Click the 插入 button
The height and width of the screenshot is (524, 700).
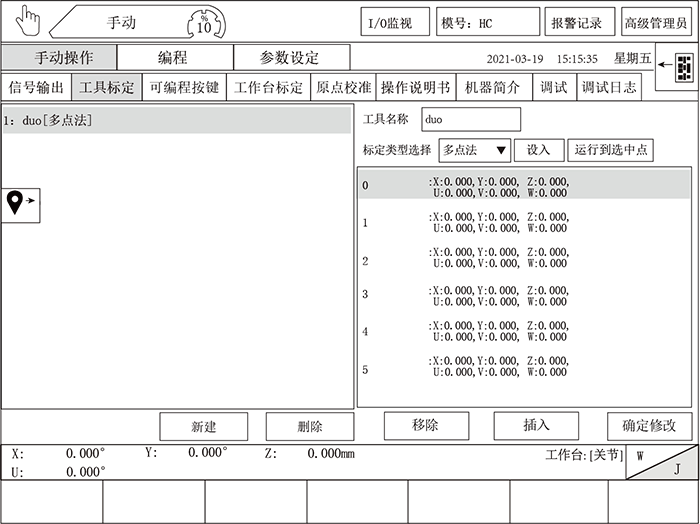pyautogui.click(x=536, y=426)
